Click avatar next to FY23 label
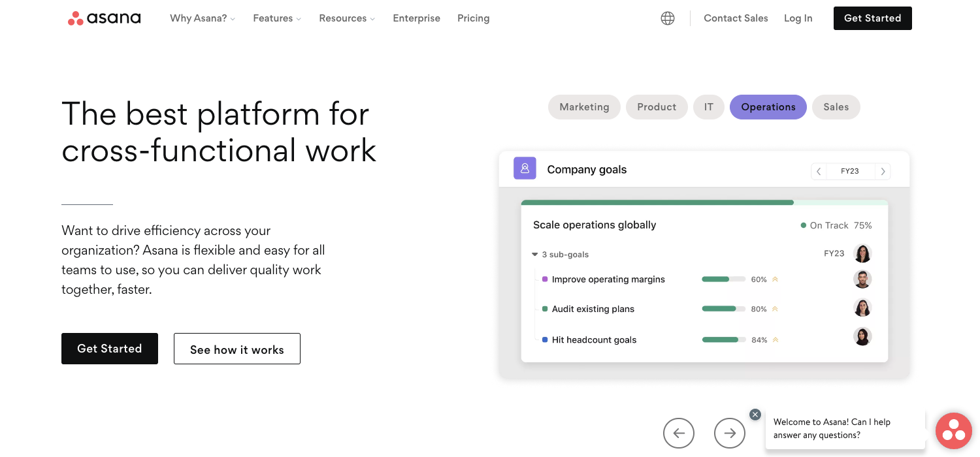The height and width of the screenshot is (457, 980). click(862, 253)
